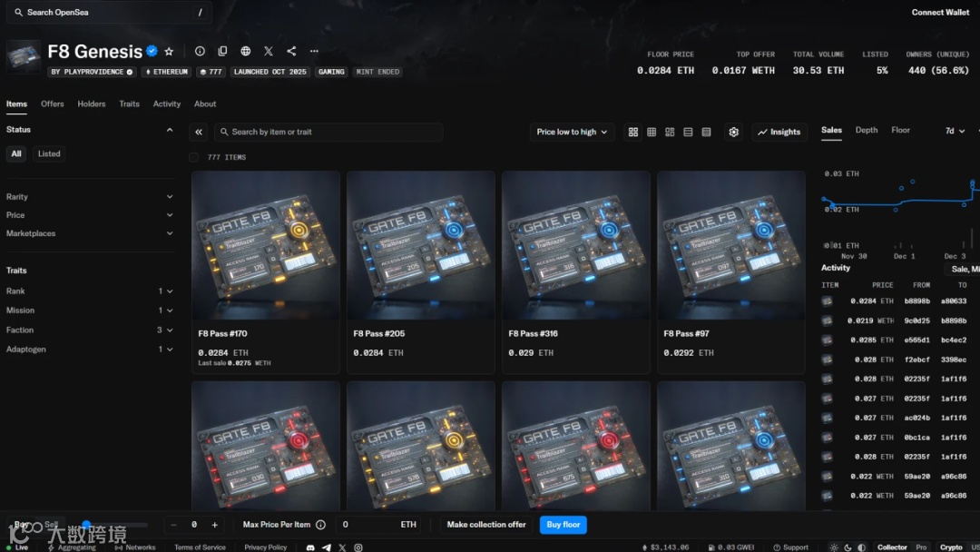Open Support link in footer

point(790,547)
